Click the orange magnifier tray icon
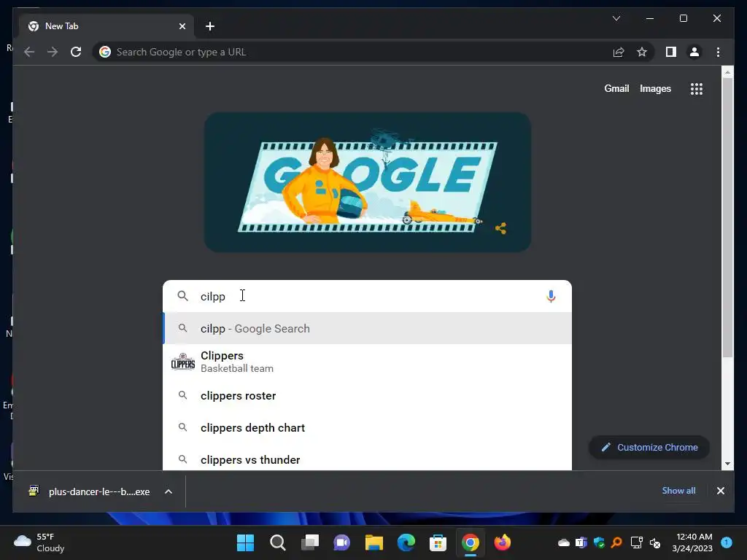The height and width of the screenshot is (560, 747). coord(616,542)
